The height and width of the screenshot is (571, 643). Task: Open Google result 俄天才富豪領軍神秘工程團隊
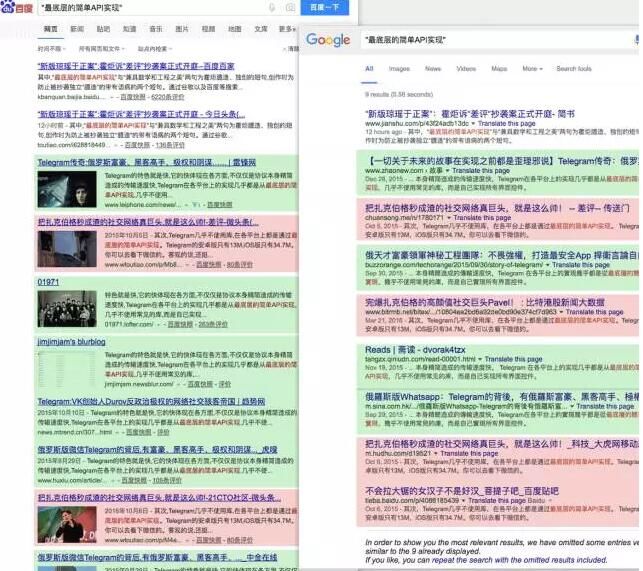pyautogui.click(x=502, y=255)
